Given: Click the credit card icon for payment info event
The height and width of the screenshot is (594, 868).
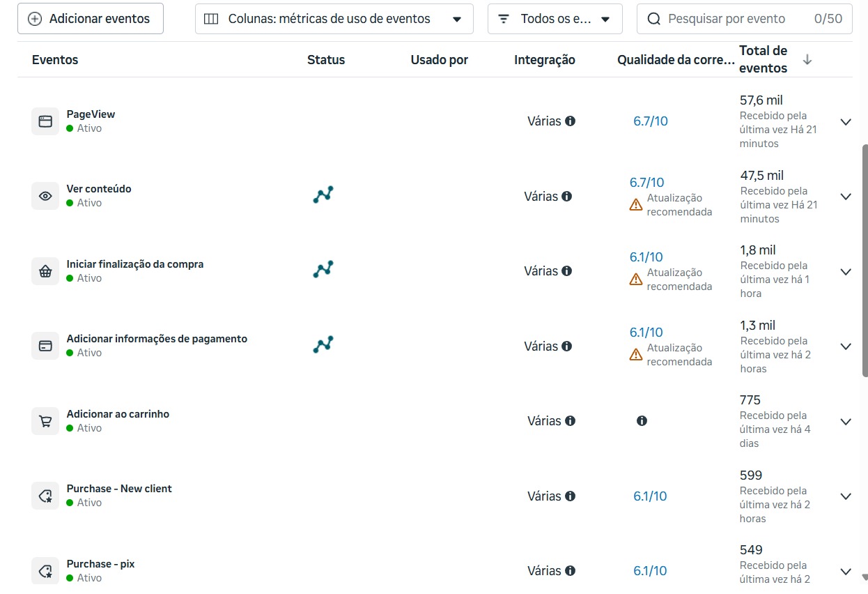Looking at the screenshot, I should click(x=45, y=346).
